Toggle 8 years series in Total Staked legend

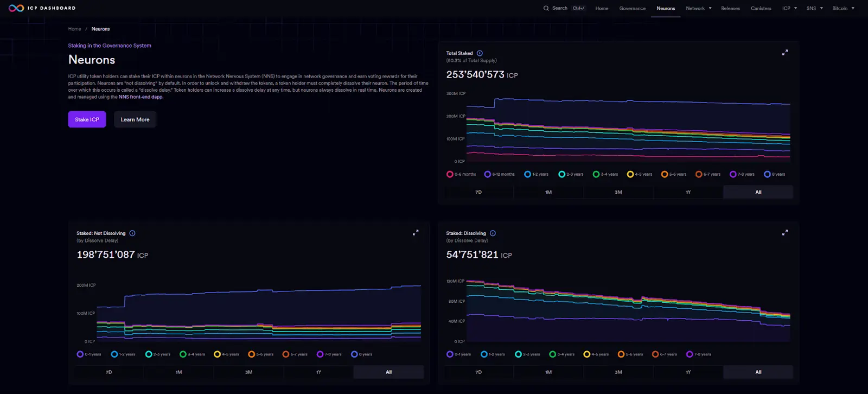point(774,174)
